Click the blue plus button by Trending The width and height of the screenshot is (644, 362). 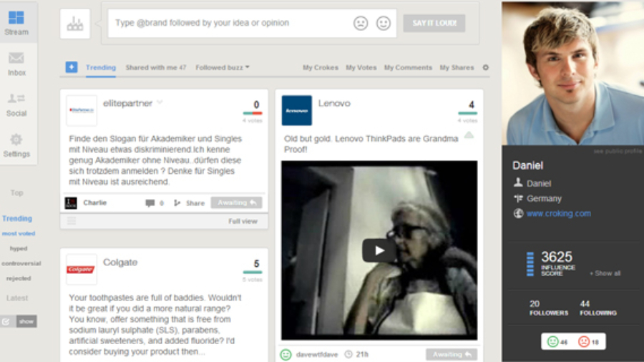pyautogui.click(x=72, y=67)
